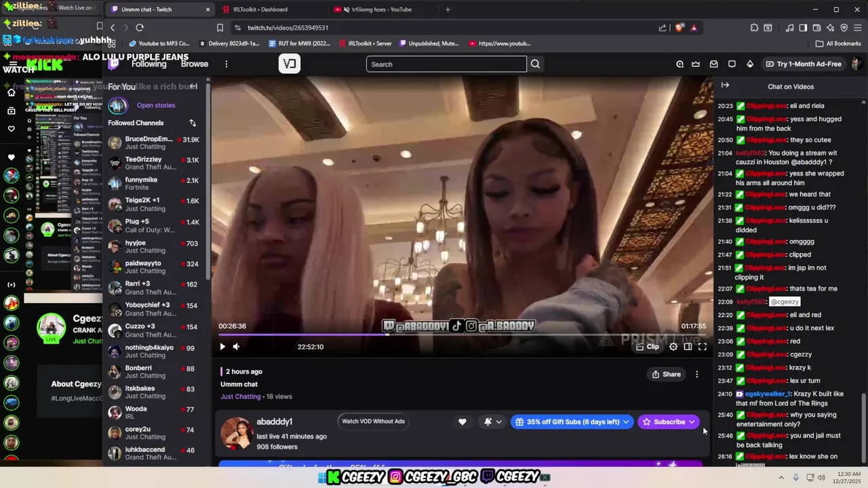Open Brave Shields lion icon

[x=679, y=28]
